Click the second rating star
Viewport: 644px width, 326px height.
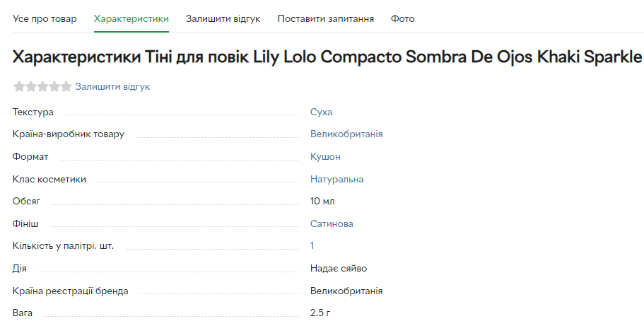(x=30, y=87)
